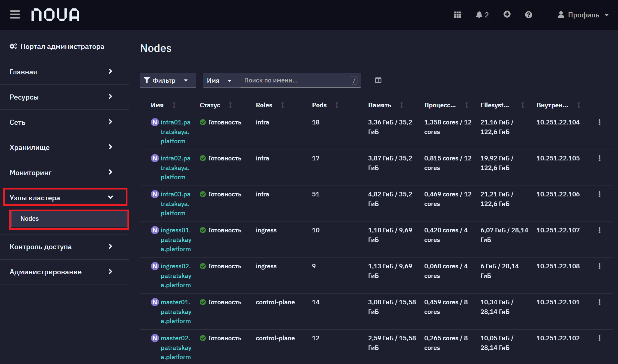The width and height of the screenshot is (618, 364).
Task: Open kebab menu for infra01 node
Action: pyautogui.click(x=599, y=122)
